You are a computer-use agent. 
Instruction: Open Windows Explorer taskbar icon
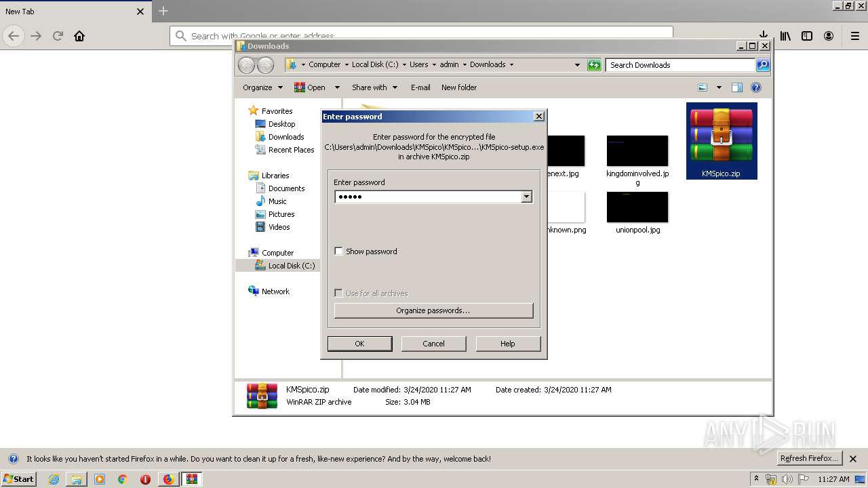click(x=77, y=479)
